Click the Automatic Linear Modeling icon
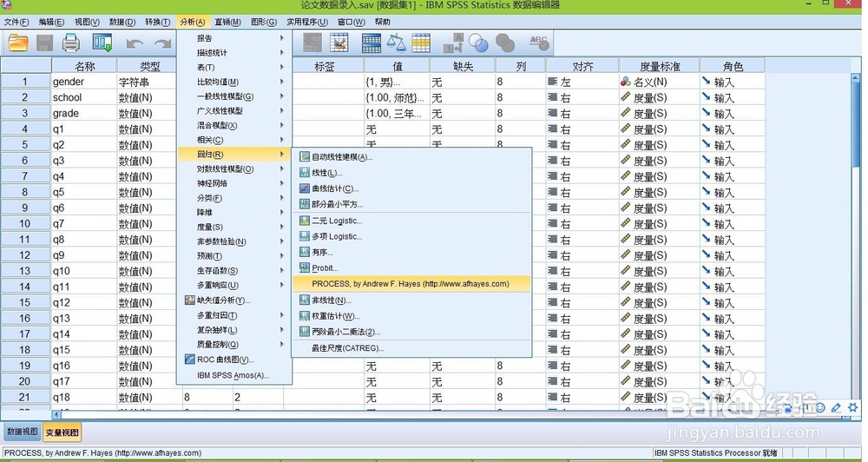This screenshot has width=868, height=462. coord(304,157)
